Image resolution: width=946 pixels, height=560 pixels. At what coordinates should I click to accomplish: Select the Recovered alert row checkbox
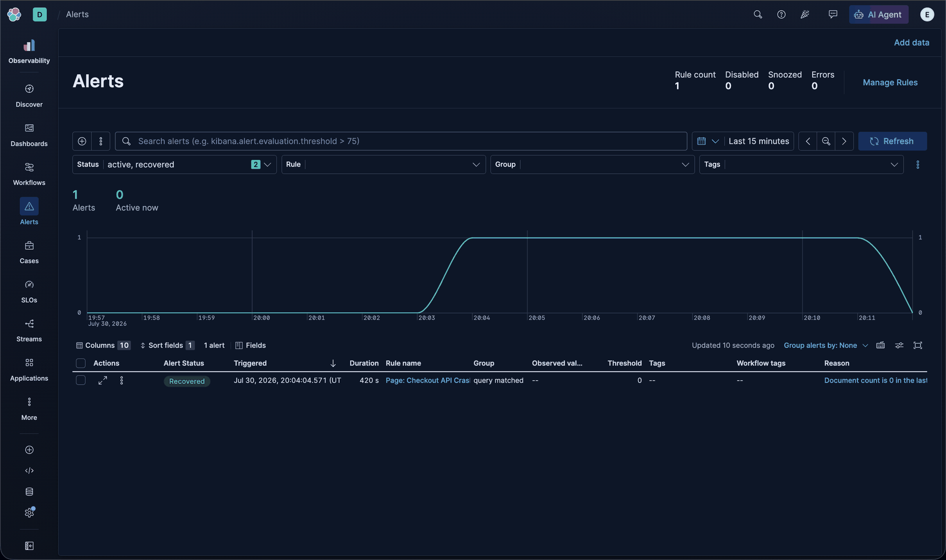click(x=81, y=380)
